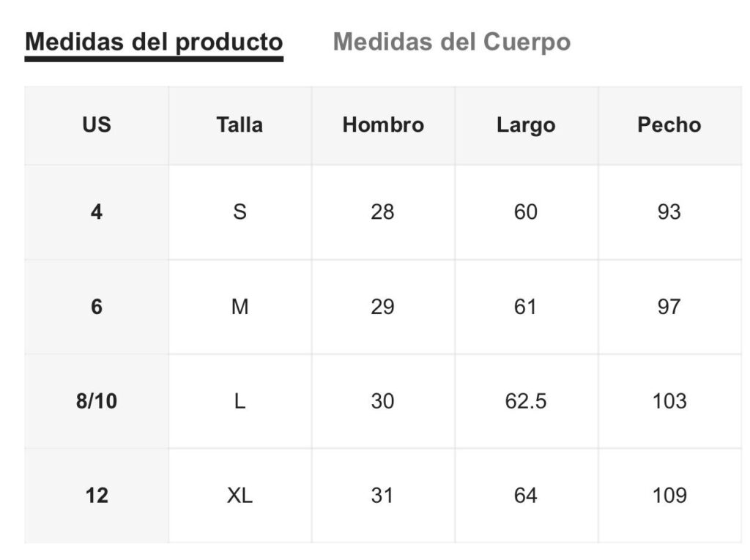Select the US size 6 row

[x=383, y=307]
